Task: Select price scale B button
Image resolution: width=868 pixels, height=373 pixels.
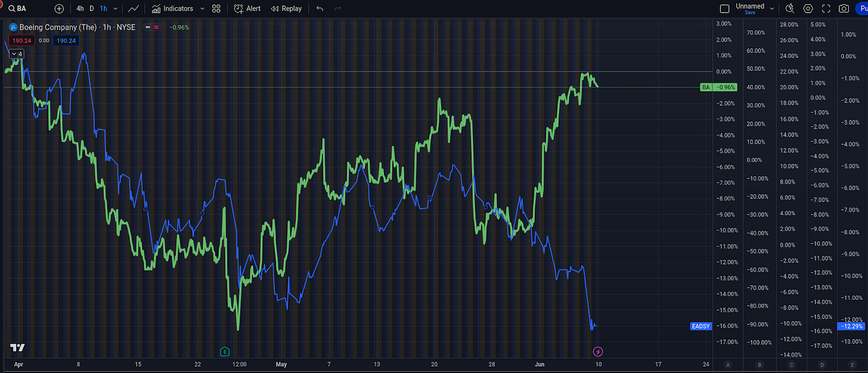Action: click(759, 364)
